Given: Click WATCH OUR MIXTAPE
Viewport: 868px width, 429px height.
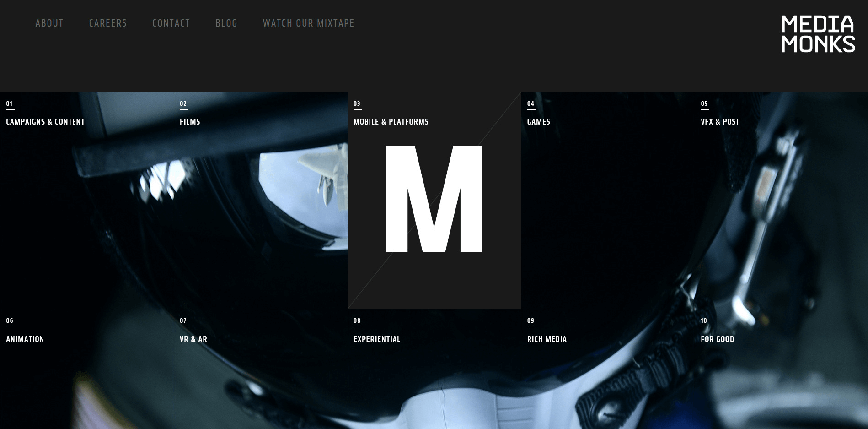Looking at the screenshot, I should pos(309,23).
